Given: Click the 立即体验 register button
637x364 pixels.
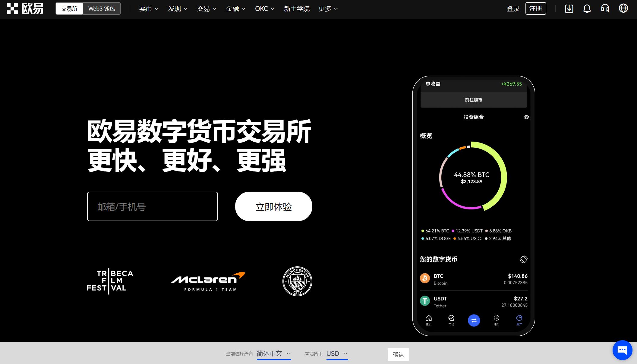Looking at the screenshot, I should [x=273, y=206].
